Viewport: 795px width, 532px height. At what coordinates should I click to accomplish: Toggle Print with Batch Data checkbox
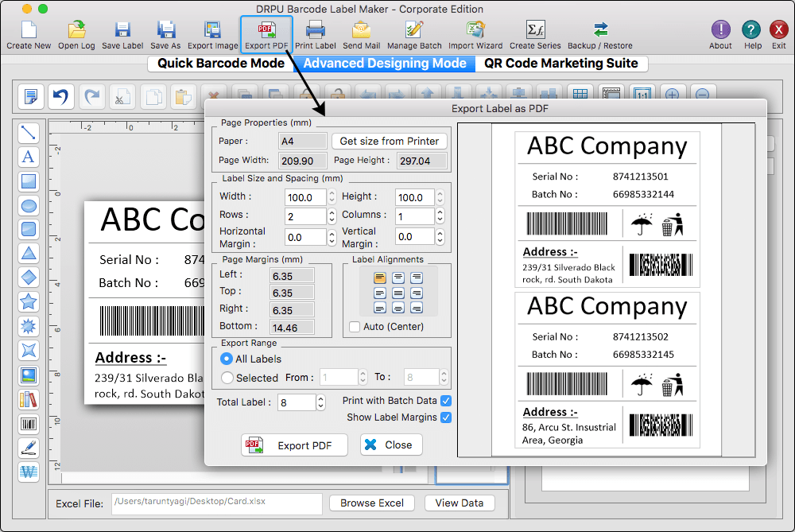click(x=446, y=401)
